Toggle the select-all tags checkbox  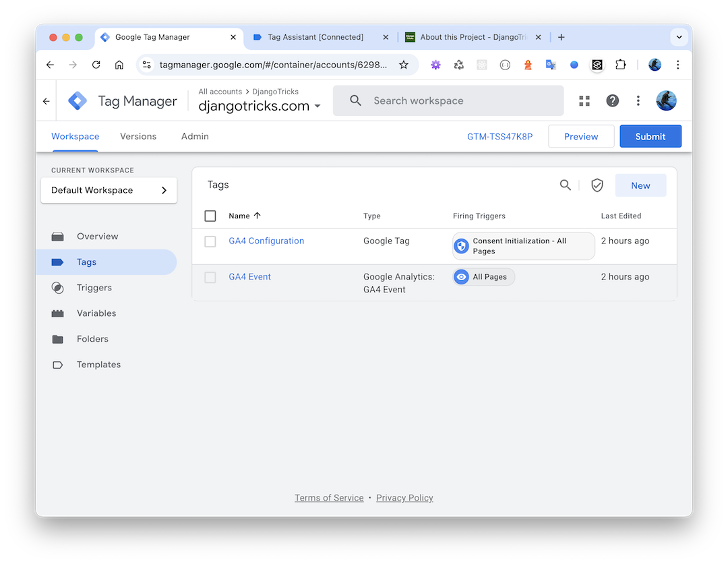tap(210, 216)
